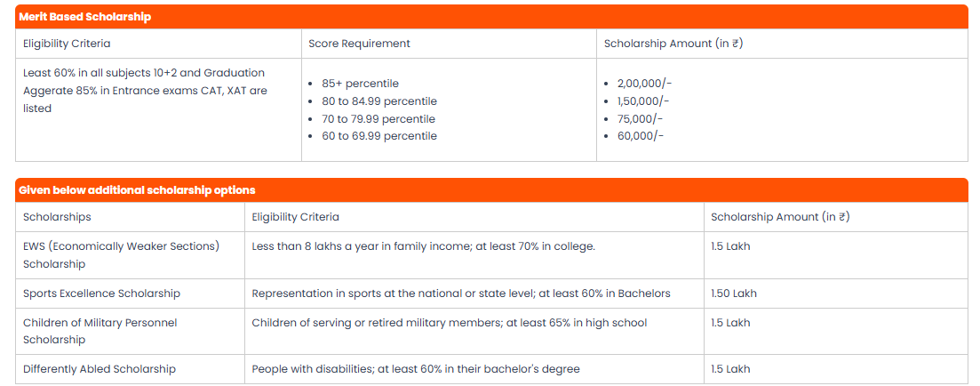Select the 1,50,000/- scholarship amount

[643, 101]
